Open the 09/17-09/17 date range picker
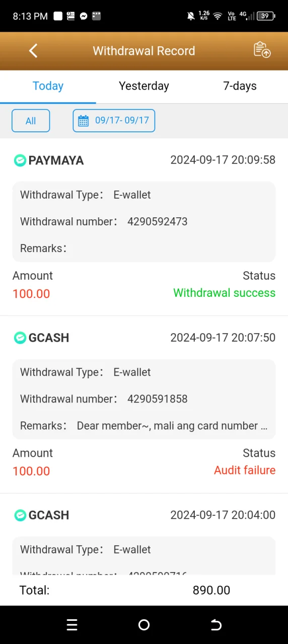This screenshot has width=288, height=644. [x=114, y=121]
